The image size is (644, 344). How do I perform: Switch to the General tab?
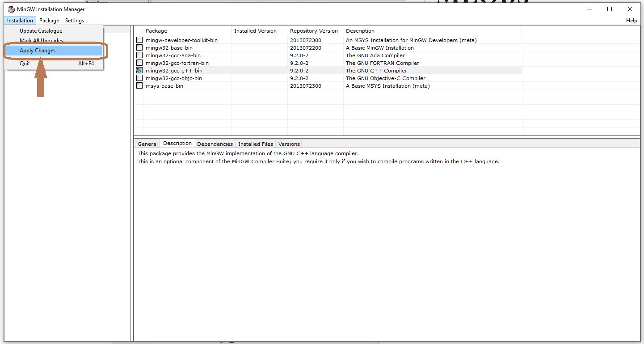pyautogui.click(x=147, y=144)
